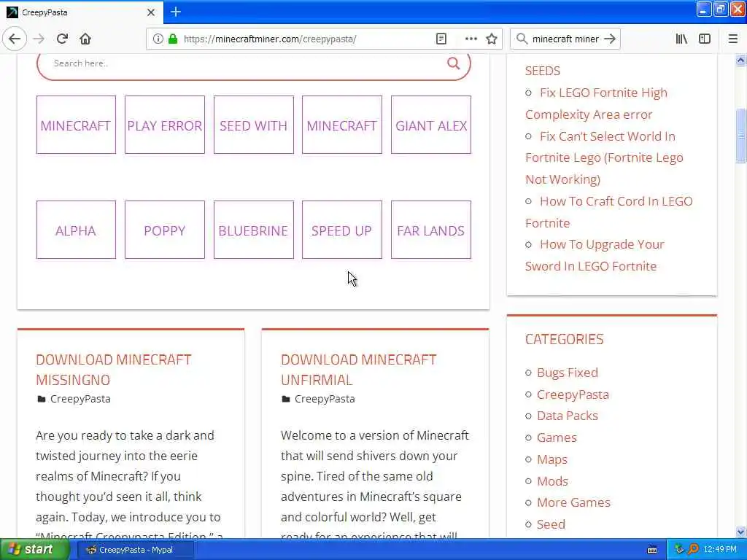Open the POPPY tile
The image size is (747, 560).
[165, 230]
